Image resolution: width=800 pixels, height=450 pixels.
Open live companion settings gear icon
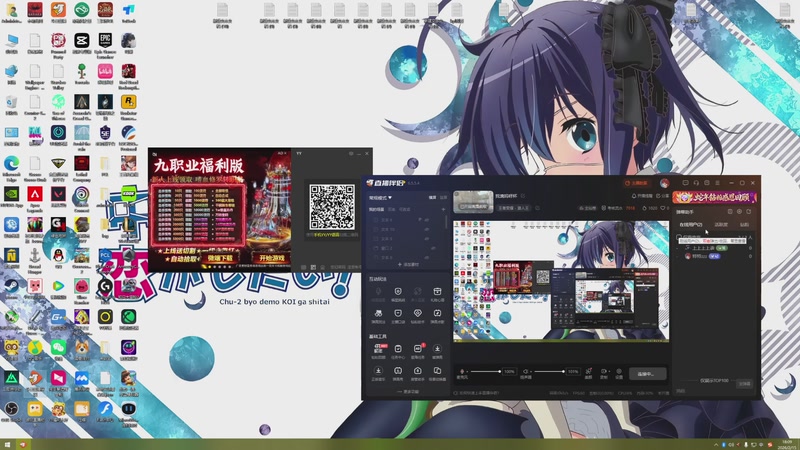619,372
